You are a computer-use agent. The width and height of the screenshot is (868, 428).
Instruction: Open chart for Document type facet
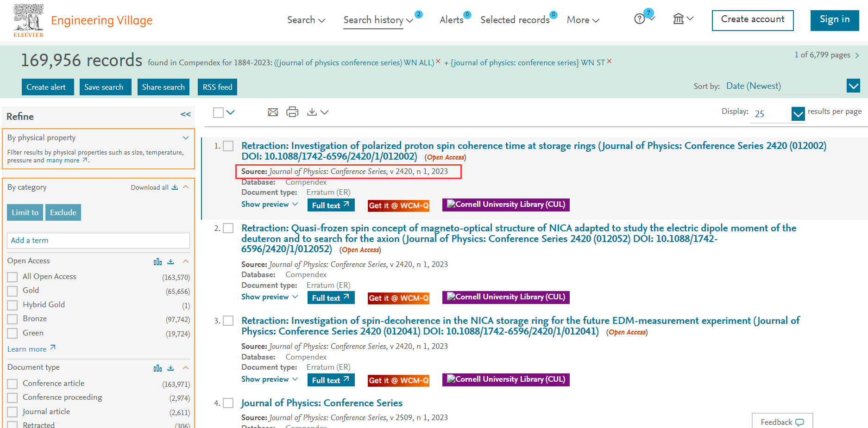click(x=157, y=368)
